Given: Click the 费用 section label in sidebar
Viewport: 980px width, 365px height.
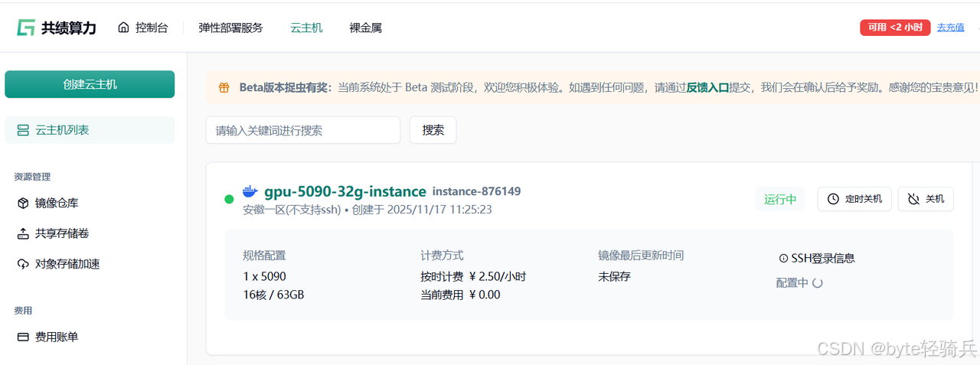Looking at the screenshot, I should click(23, 311).
